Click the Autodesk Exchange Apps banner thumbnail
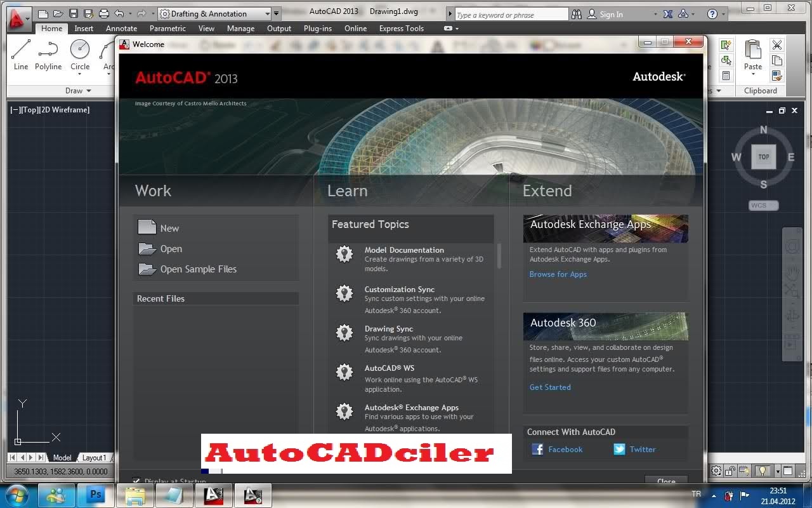This screenshot has width=812, height=508. (606, 229)
